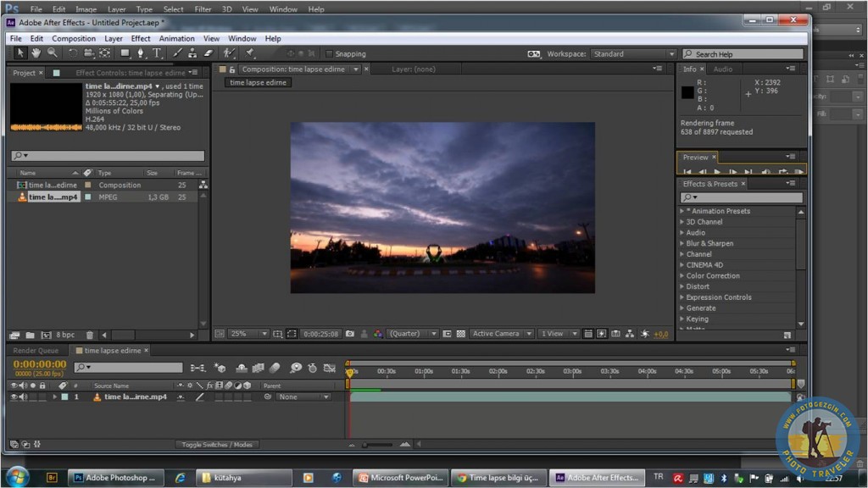Click the Search Help input field
The height and width of the screenshot is (488, 868).
[743, 53]
